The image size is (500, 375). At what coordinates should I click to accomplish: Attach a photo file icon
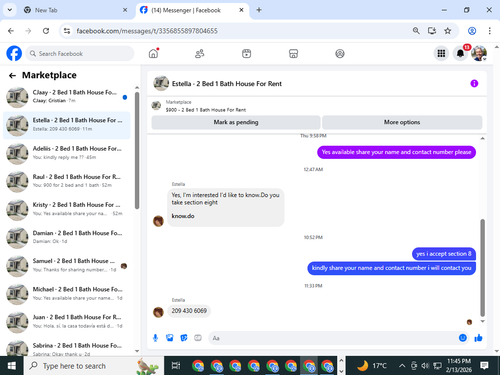click(x=170, y=338)
